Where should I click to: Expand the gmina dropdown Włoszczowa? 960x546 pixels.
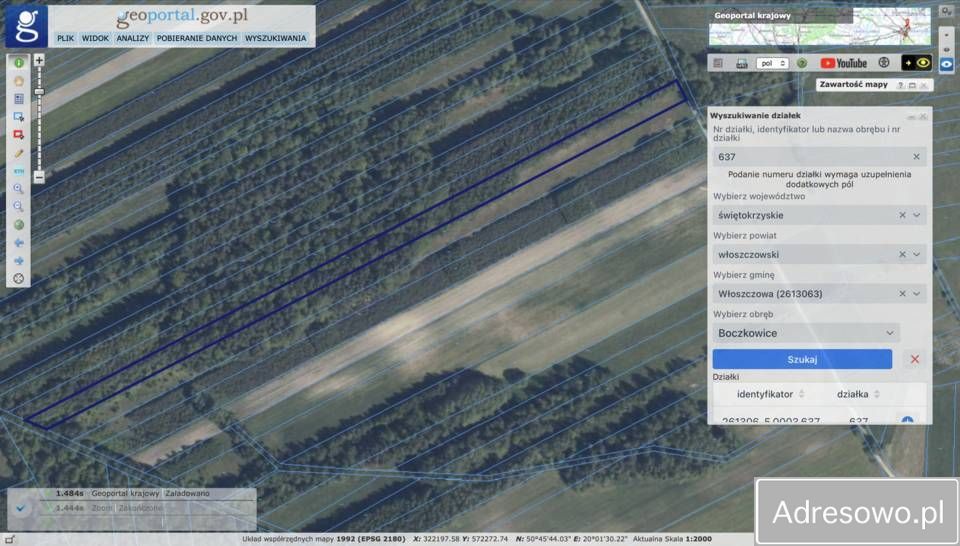click(x=917, y=294)
